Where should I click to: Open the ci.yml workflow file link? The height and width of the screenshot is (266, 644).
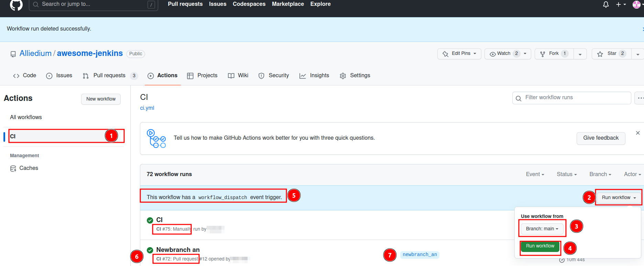click(147, 108)
